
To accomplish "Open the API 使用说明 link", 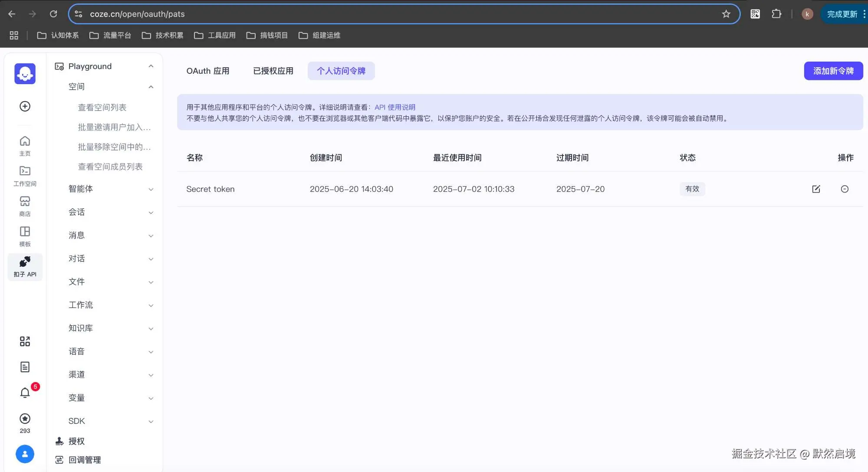I will pos(394,107).
